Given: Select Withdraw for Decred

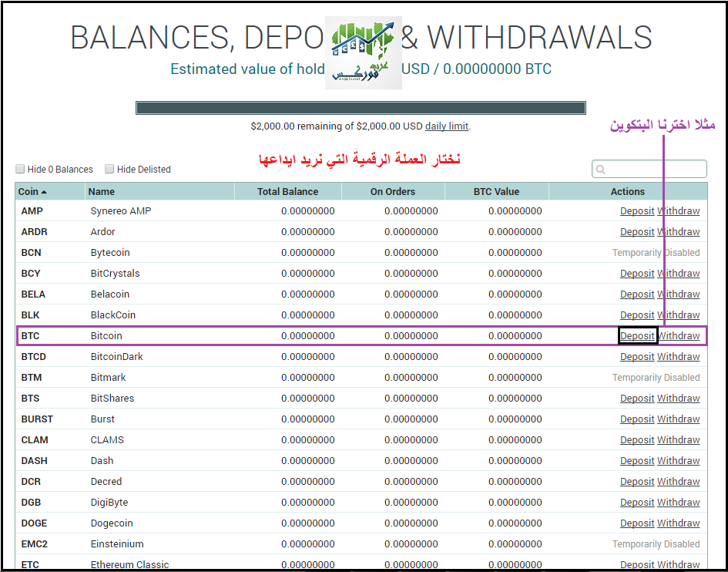Looking at the screenshot, I should 679,481.
